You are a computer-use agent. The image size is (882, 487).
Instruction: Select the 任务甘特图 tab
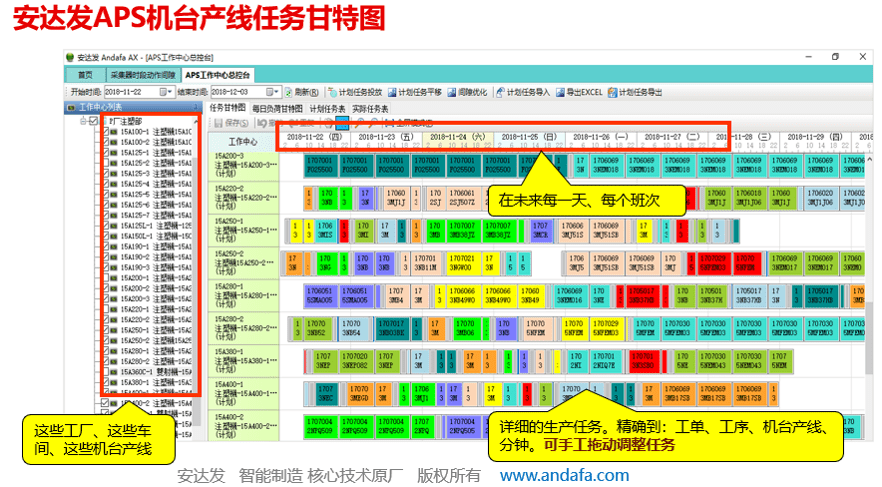tap(227, 108)
